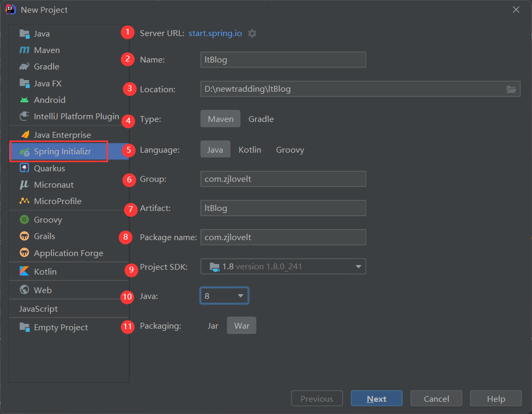Select Gradle project type
This screenshot has width=532, height=414.
pos(261,119)
